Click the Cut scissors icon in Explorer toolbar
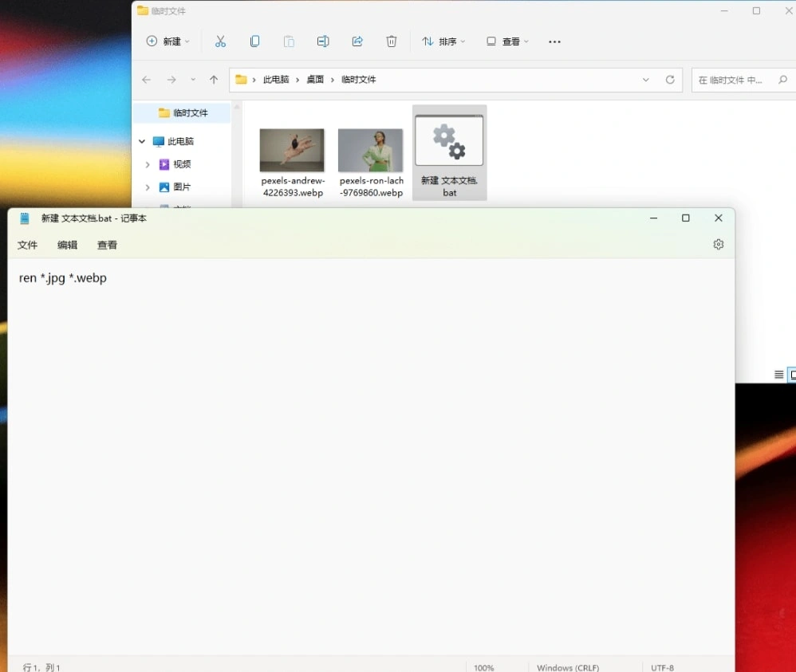The width and height of the screenshot is (796, 672). (221, 41)
